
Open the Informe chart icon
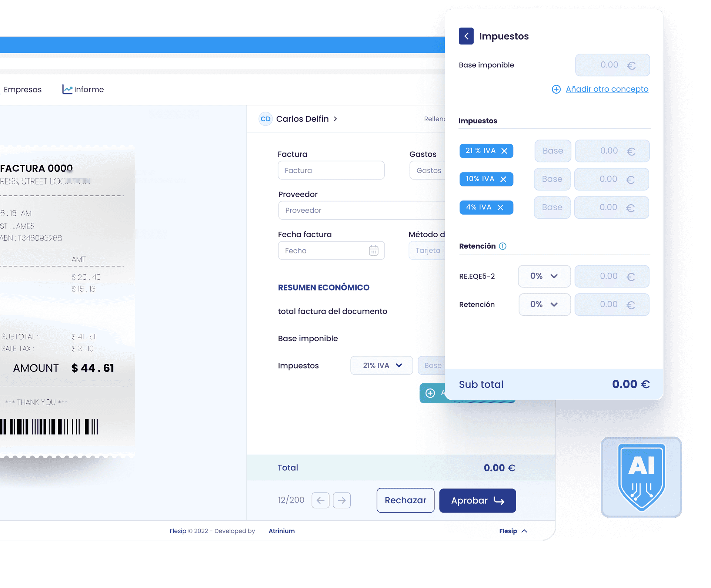[67, 89]
